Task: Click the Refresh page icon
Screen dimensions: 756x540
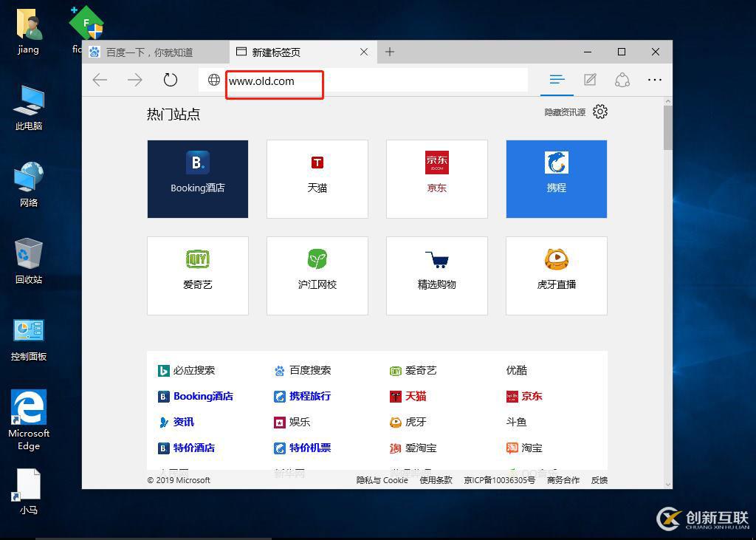Action: (171, 79)
